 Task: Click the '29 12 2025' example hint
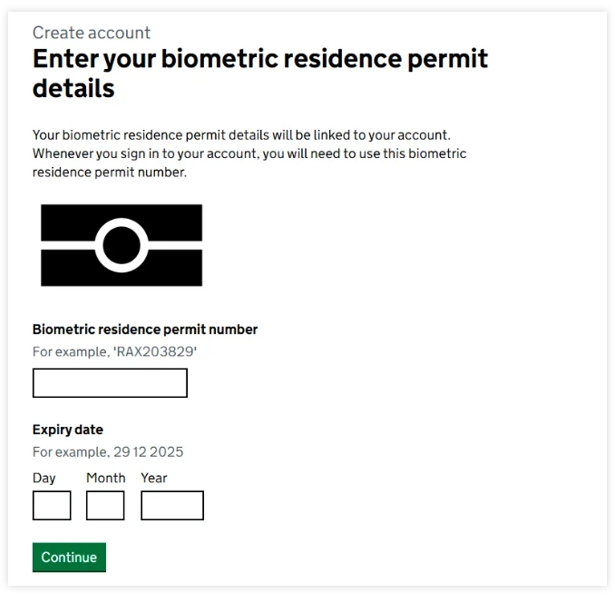tap(148, 452)
